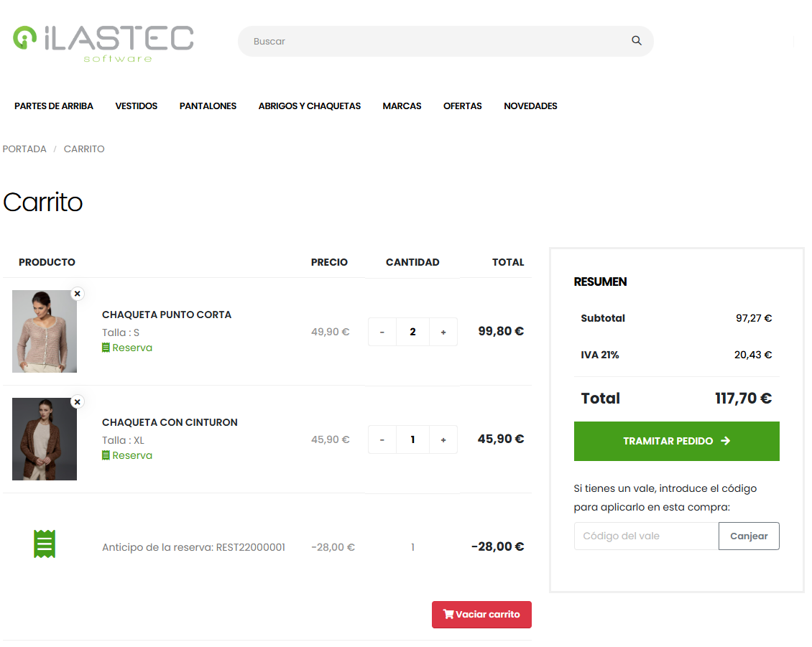This screenshot has height=647, width=812.
Task: Click the Canjear voucher button
Action: tap(749, 536)
